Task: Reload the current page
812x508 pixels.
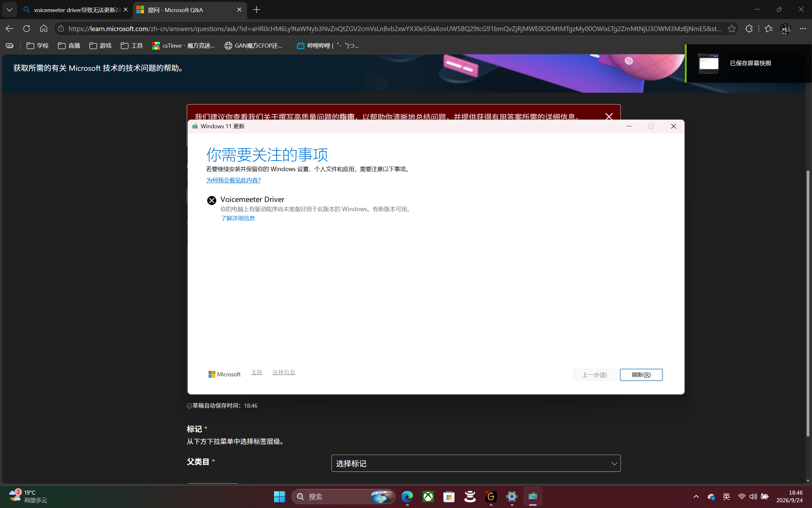Action: click(x=27, y=29)
